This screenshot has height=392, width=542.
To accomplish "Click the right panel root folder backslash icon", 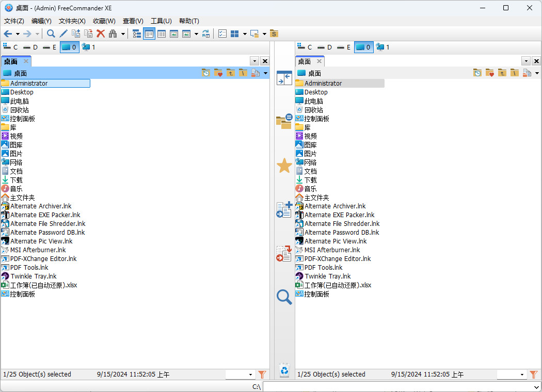I will 514,73.
